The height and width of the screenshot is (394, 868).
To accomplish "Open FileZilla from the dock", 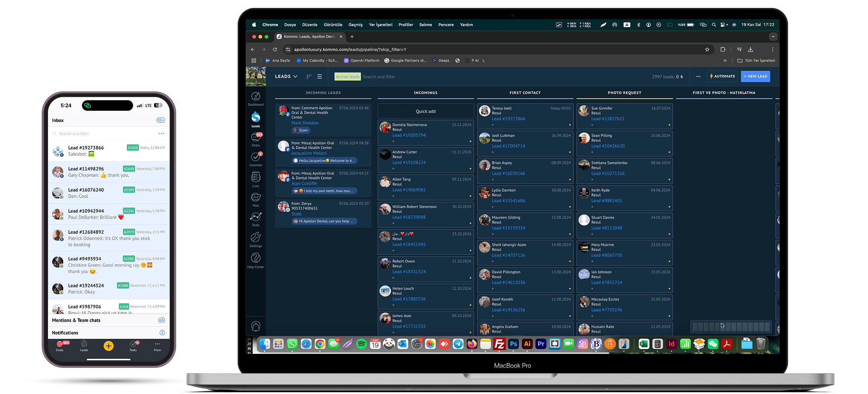I will 500,344.
